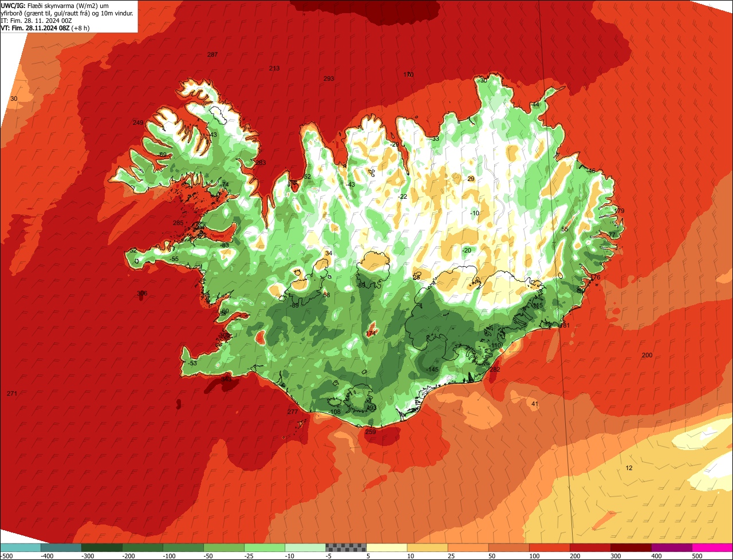Screen dimensions: 733x560
Task: Click the light teal -500 to -400 legend swatch
Action: 21,547
